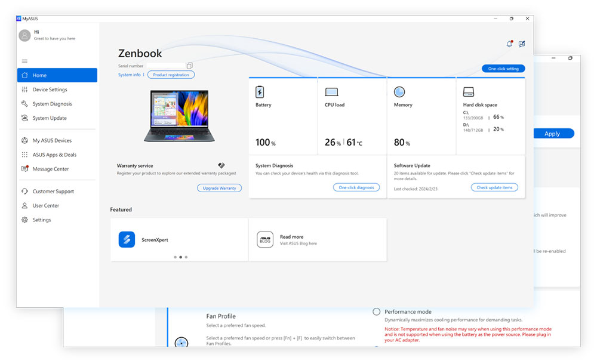This screenshot has width=597, height=364.
Task: Click the Battery status icon
Action: (260, 92)
